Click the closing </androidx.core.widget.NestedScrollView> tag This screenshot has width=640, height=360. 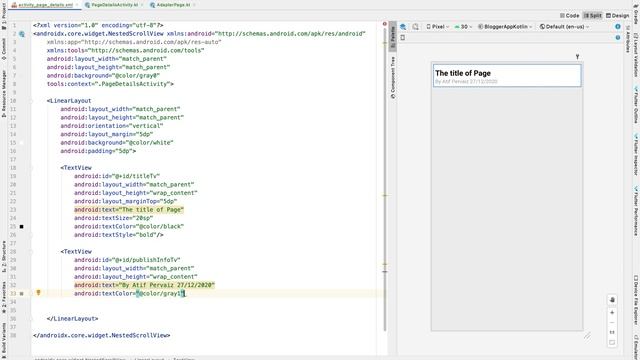click(102, 335)
